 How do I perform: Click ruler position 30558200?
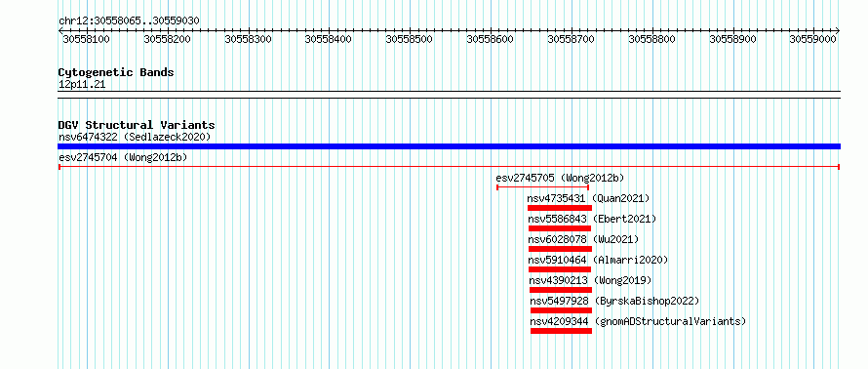point(167,39)
